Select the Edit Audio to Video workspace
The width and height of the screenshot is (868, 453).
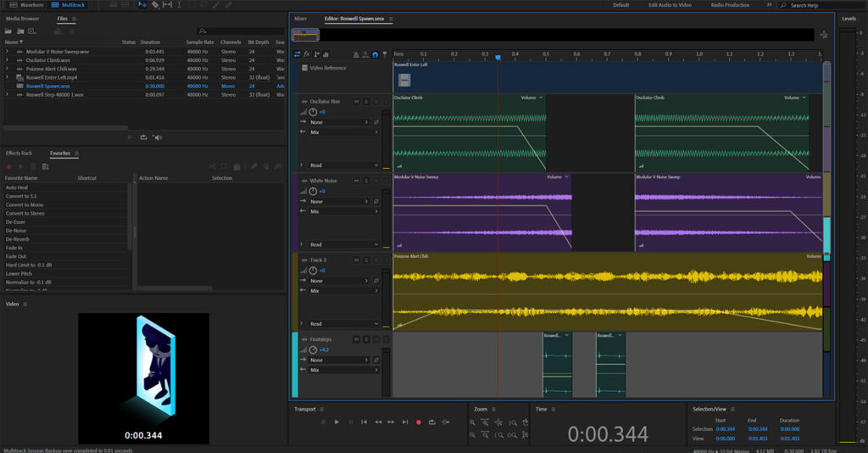[x=670, y=5]
